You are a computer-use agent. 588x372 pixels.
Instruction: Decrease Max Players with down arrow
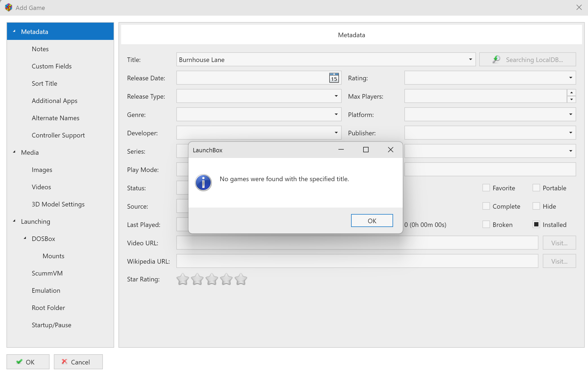[572, 99]
